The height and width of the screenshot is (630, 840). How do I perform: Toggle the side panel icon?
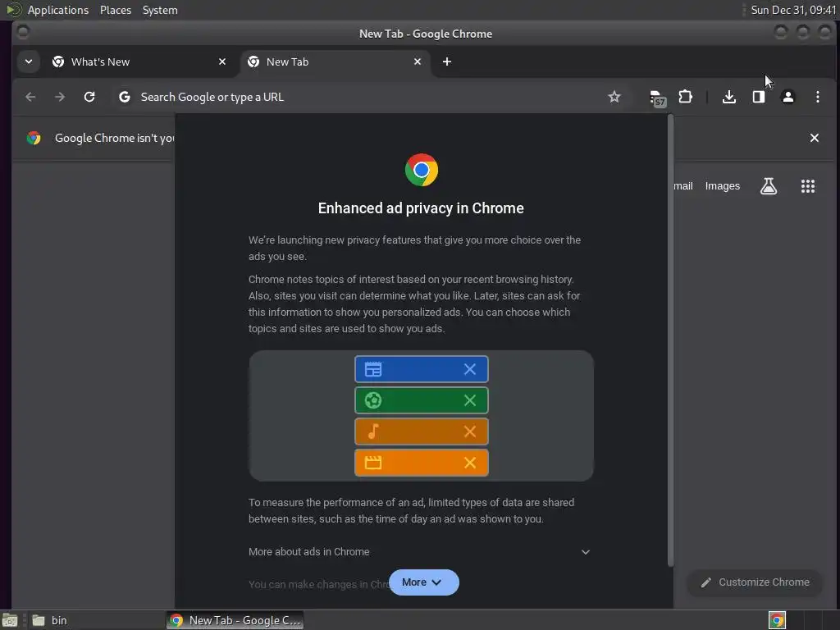tap(758, 97)
